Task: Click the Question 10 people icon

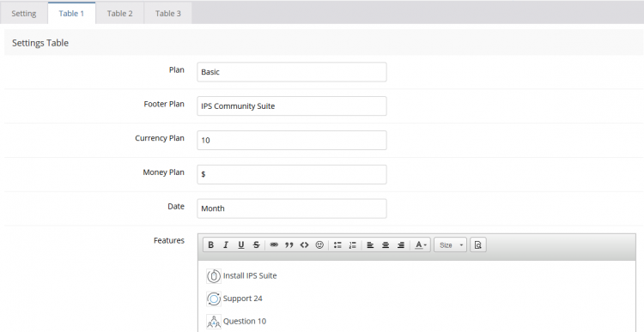Action: click(x=214, y=322)
